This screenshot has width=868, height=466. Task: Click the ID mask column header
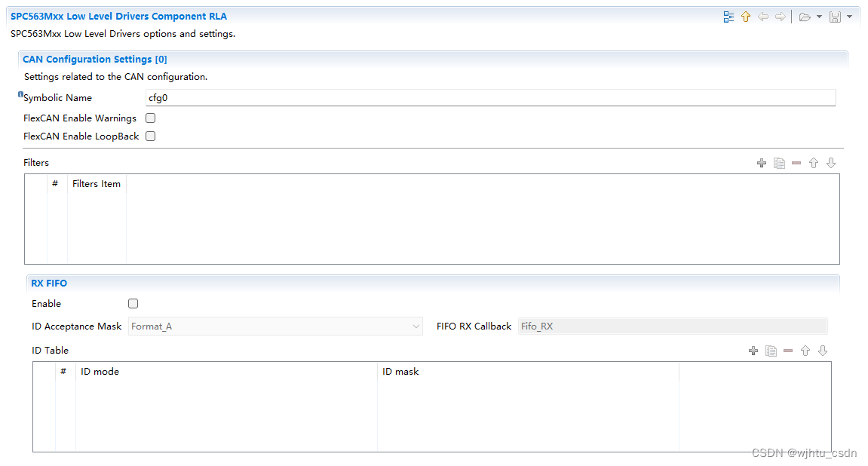point(400,371)
